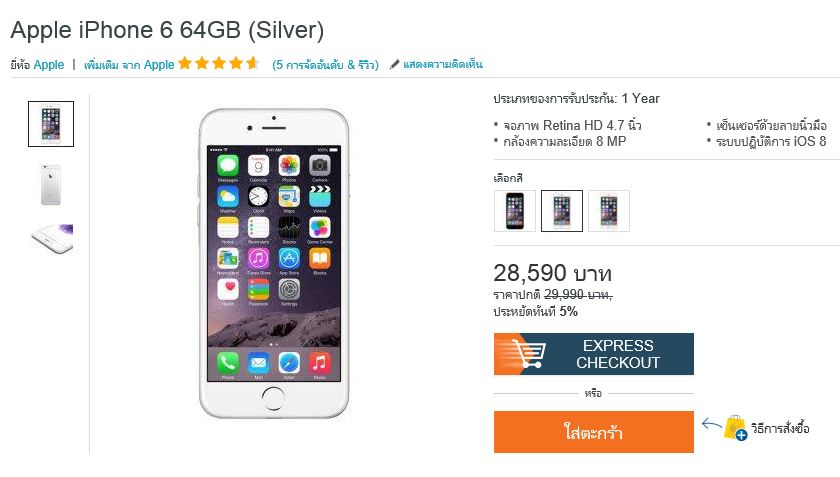840x477 pixels.
Task: Show the angled side-view iPhone thumbnail
Action: (x=52, y=239)
